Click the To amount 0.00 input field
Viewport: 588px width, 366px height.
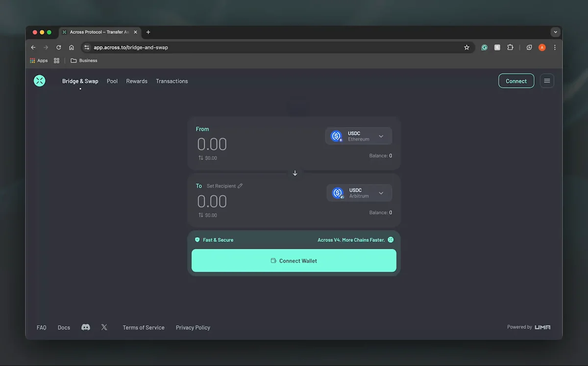click(212, 201)
